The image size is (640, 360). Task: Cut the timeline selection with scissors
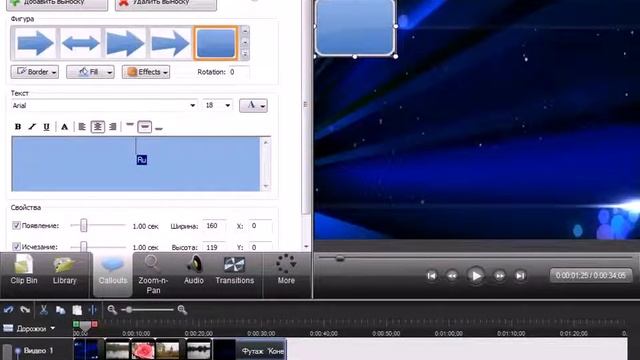tap(44, 310)
